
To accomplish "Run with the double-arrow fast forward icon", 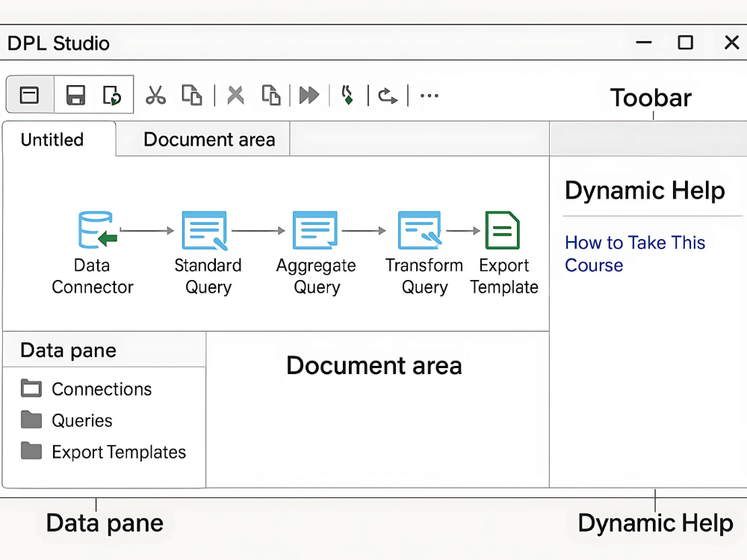I will click(309, 95).
